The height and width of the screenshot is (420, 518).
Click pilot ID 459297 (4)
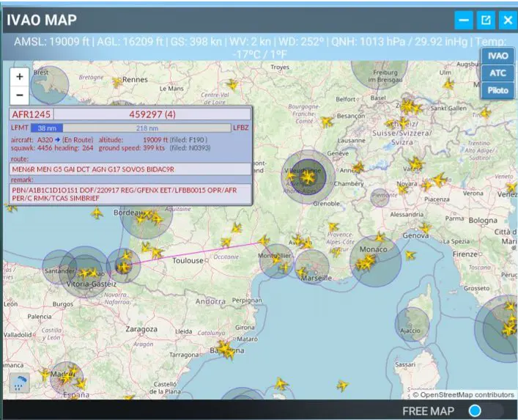pos(152,114)
